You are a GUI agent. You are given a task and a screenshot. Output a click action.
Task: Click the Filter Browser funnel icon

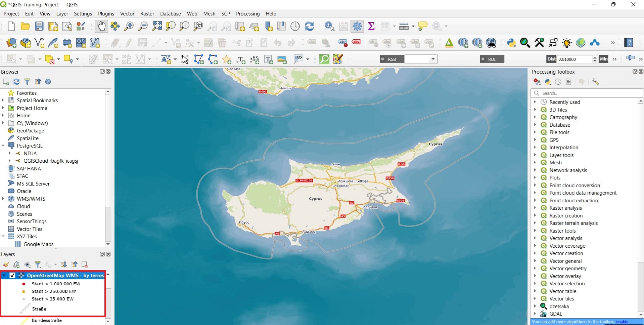27,82
